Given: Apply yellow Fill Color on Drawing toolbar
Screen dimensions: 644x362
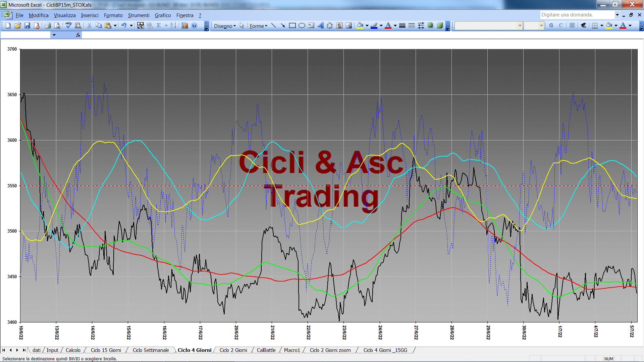Looking at the screenshot, I should pos(360,25).
